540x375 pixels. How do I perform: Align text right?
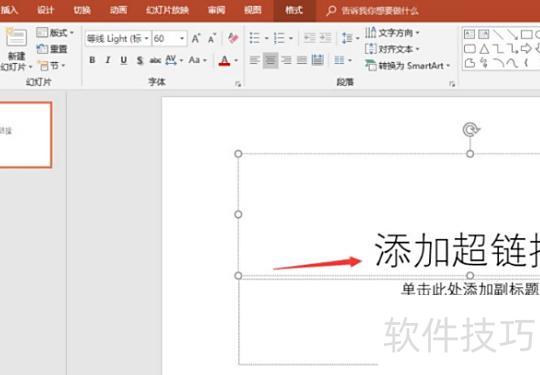[x=286, y=60]
